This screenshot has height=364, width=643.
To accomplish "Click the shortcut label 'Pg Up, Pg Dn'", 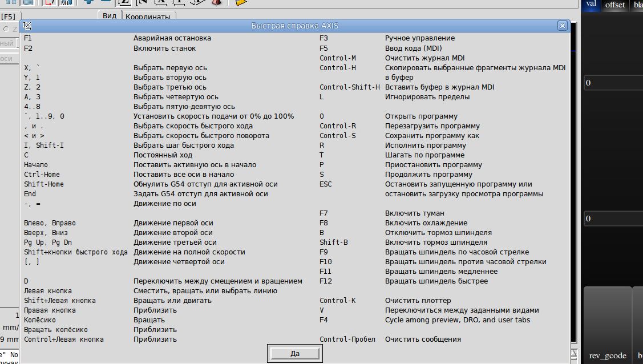I will (x=48, y=242).
